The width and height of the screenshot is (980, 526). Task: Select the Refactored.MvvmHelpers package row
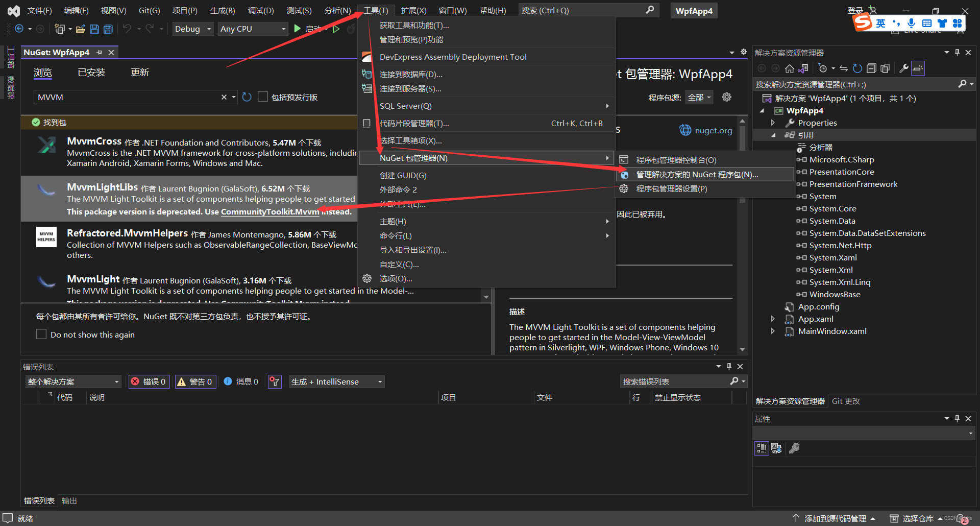click(x=189, y=244)
